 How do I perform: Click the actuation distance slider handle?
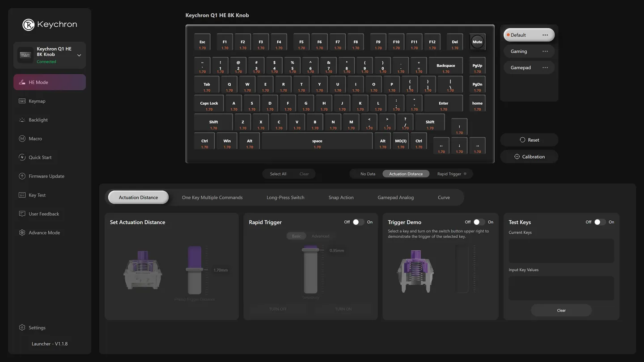(194, 269)
